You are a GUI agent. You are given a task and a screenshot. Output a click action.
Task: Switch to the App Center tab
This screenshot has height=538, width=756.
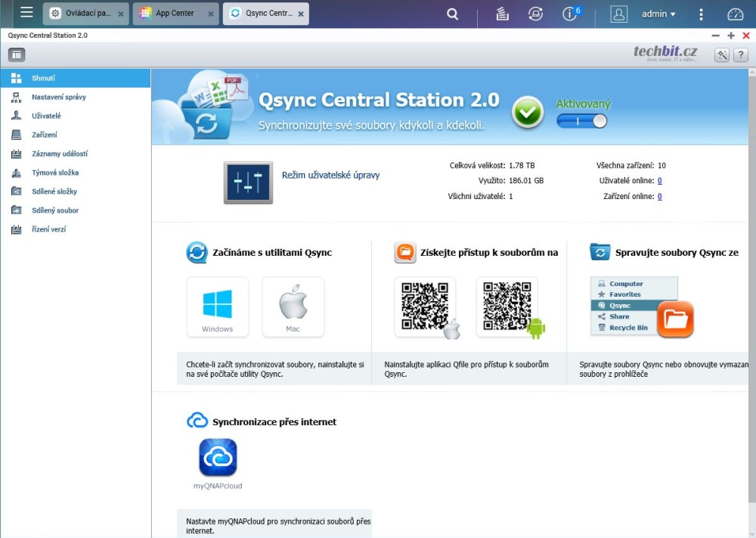pyautogui.click(x=175, y=14)
